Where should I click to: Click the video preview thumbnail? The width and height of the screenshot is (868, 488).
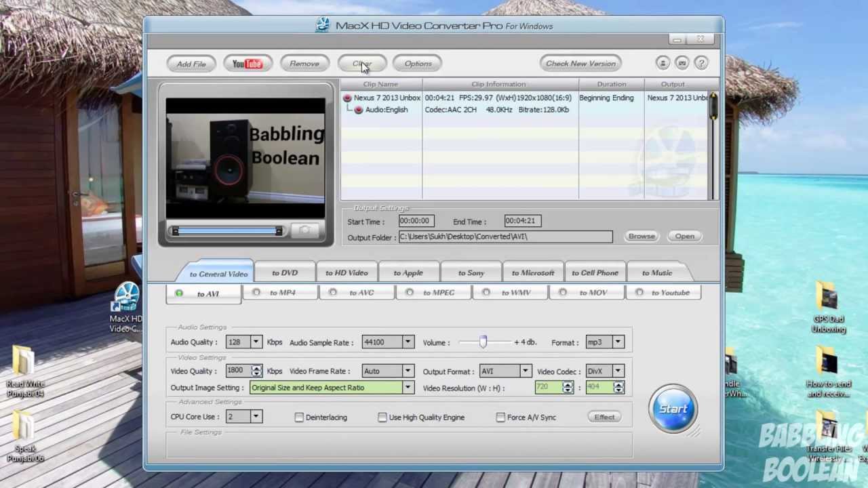(x=245, y=159)
